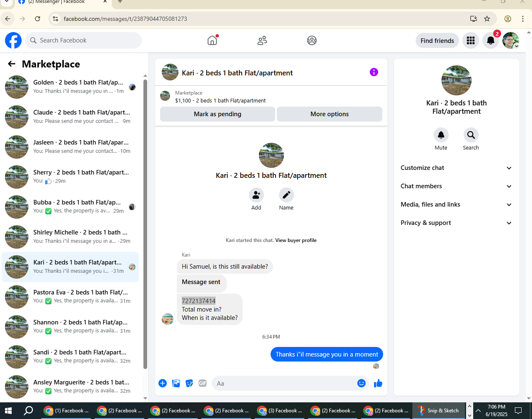The image size is (532, 419).
Task: Open Chrome three-dot menu
Action: 523,19
